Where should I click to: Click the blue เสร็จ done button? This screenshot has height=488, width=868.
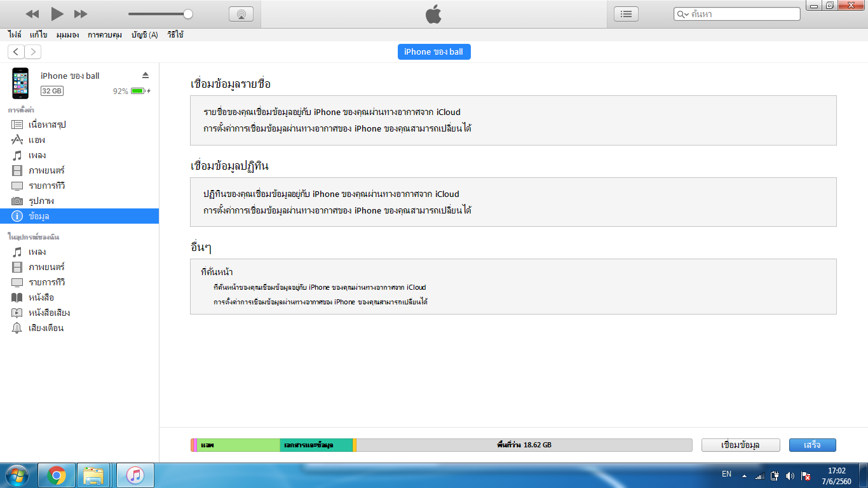click(x=812, y=445)
